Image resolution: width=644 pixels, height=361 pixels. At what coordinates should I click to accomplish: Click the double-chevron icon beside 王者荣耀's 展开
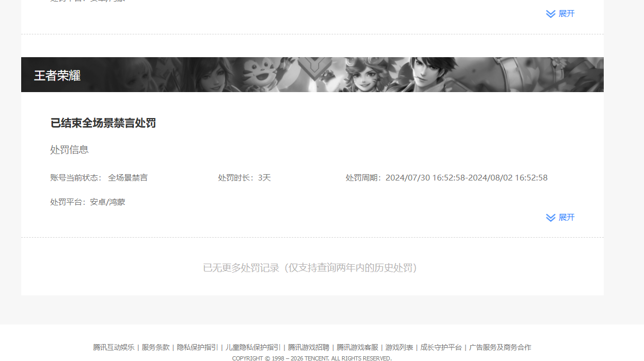551,218
